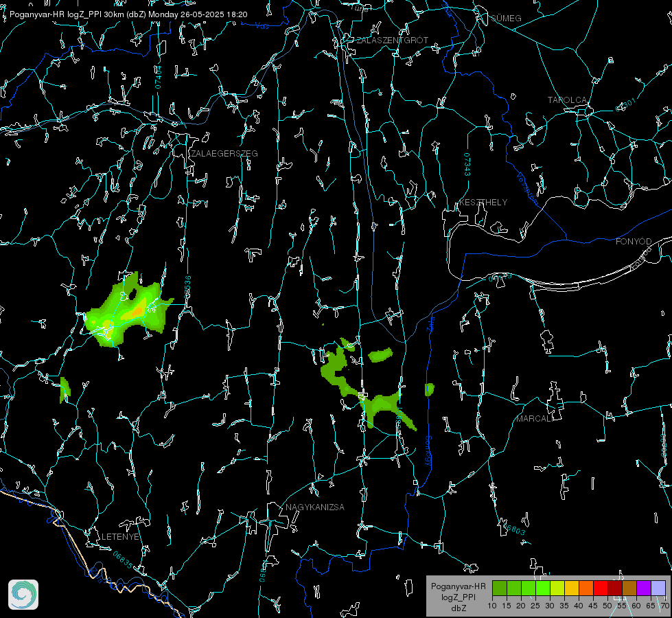Image resolution: width=672 pixels, height=618 pixels.
Task: Click the legend scale value 50
Action: point(607,606)
